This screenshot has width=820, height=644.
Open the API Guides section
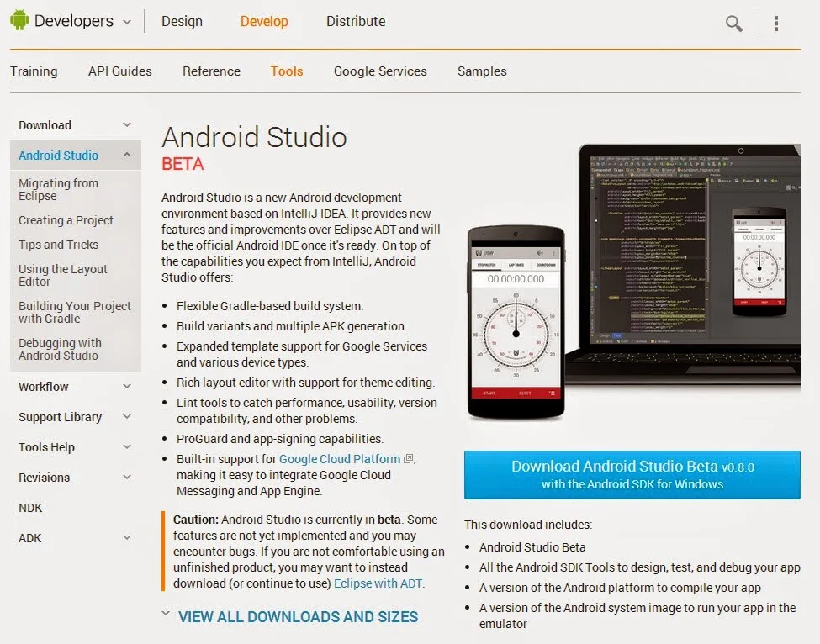(x=119, y=71)
